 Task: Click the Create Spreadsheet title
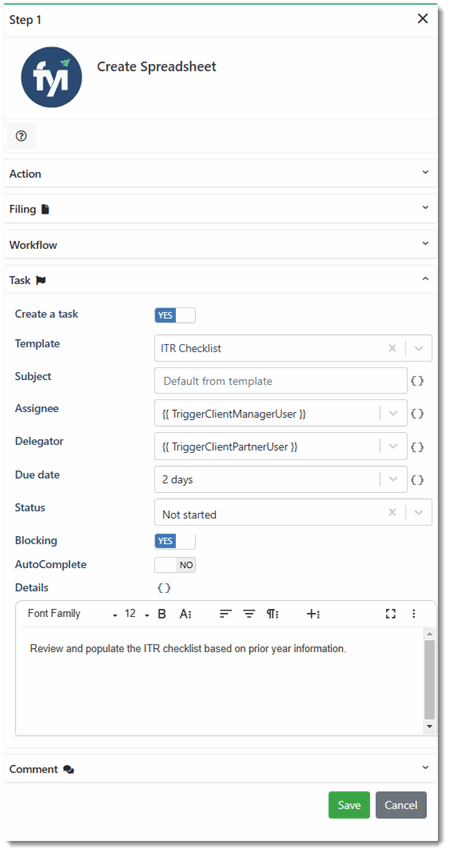tap(157, 66)
